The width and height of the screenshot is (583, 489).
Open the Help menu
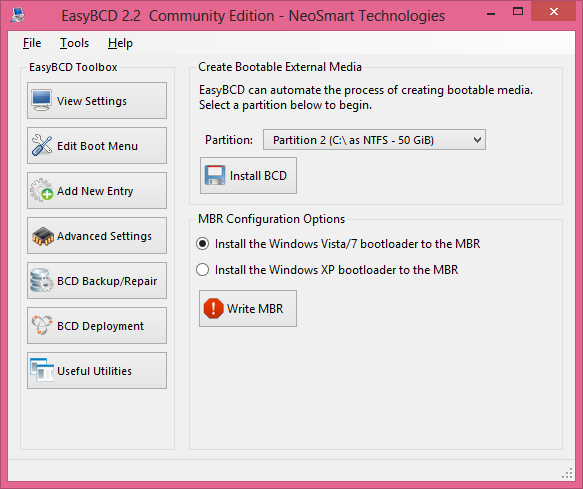(120, 43)
